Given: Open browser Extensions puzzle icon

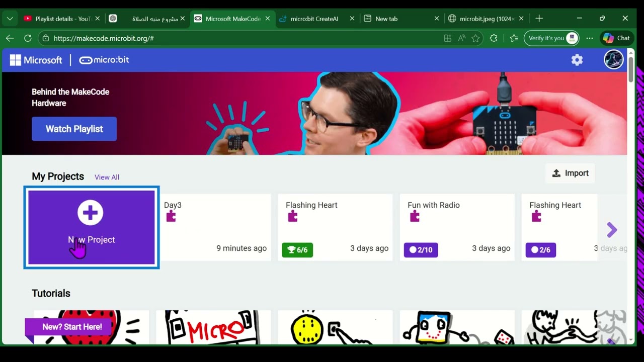Looking at the screenshot, I should [x=494, y=38].
